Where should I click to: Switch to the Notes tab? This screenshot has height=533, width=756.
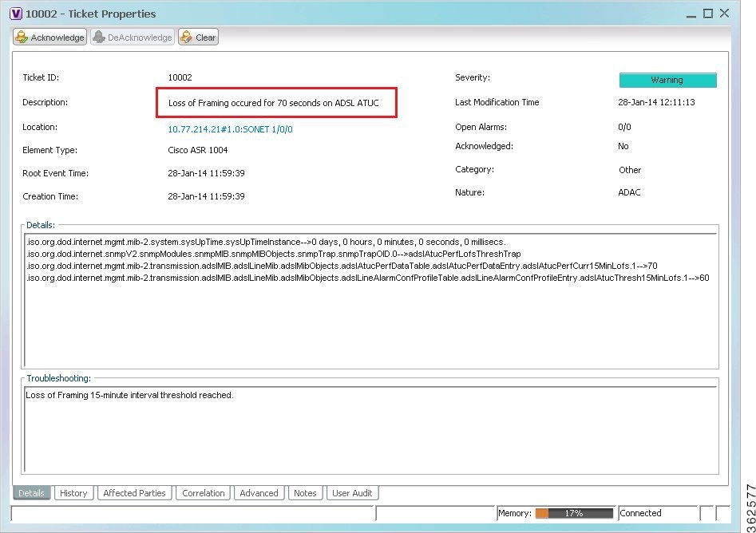306,493
